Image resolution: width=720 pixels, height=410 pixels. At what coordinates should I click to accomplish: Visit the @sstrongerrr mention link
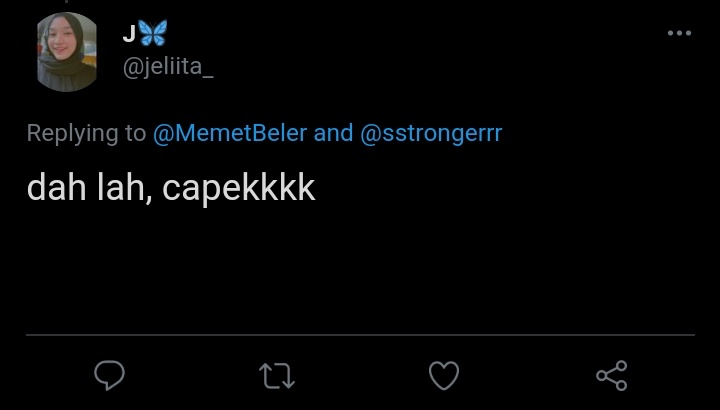tap(430, 133)
